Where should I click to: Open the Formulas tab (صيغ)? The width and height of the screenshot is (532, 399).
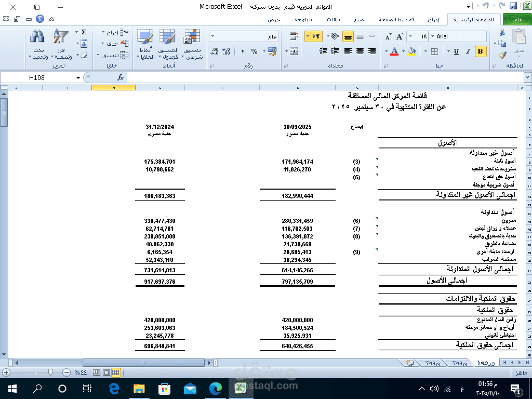(x=358, y=20)
